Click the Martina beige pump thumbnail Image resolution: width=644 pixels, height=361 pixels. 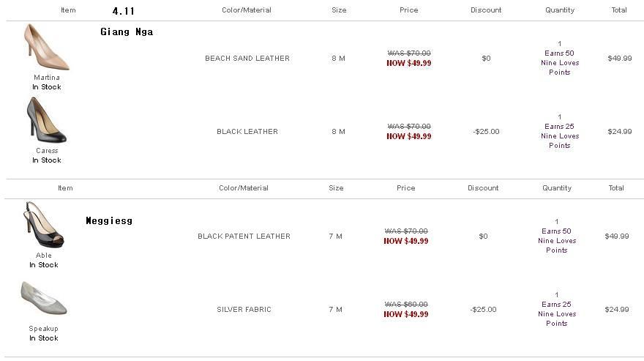click(46, 48)
